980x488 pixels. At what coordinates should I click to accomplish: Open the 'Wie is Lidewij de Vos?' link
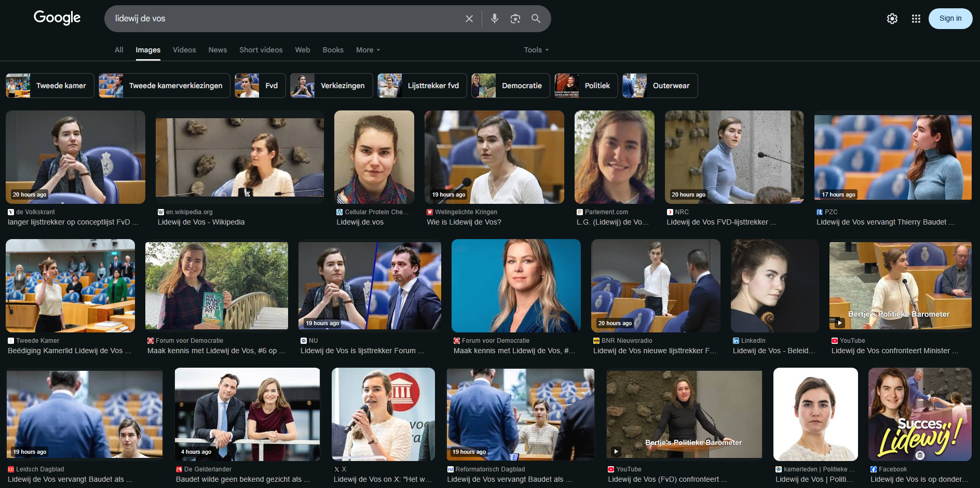coord(464,222)
